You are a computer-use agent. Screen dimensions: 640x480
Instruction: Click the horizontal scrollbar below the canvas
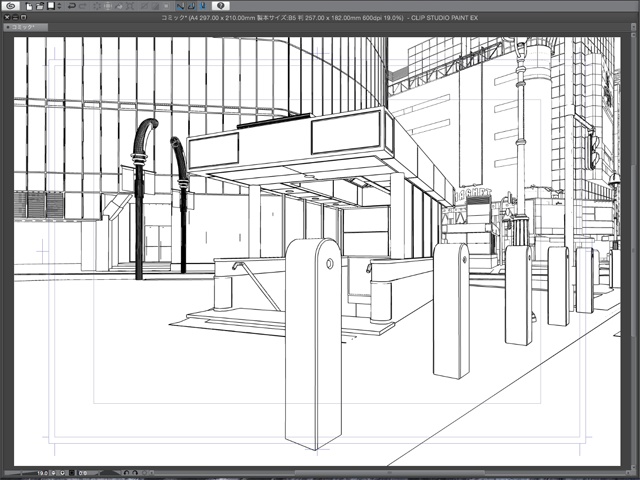(388, 473)
